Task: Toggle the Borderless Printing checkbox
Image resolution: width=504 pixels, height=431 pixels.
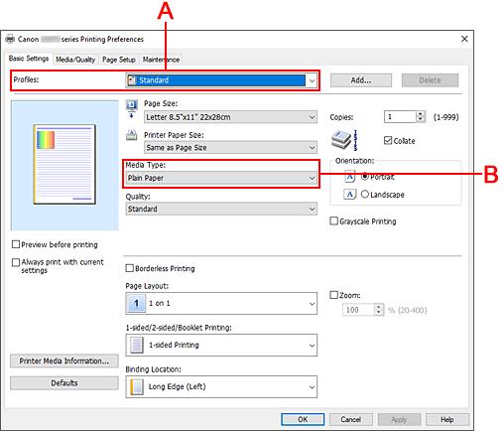Action: (130, 268)
